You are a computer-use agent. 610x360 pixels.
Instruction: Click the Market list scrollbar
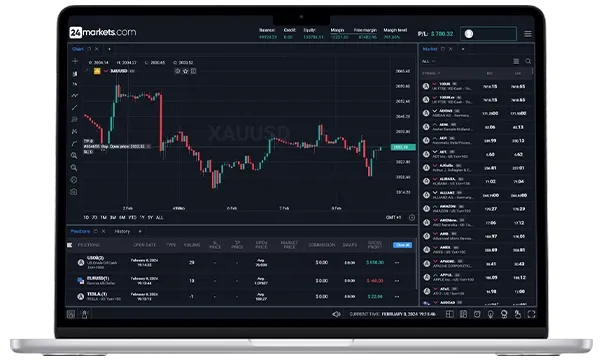(533, 72)
